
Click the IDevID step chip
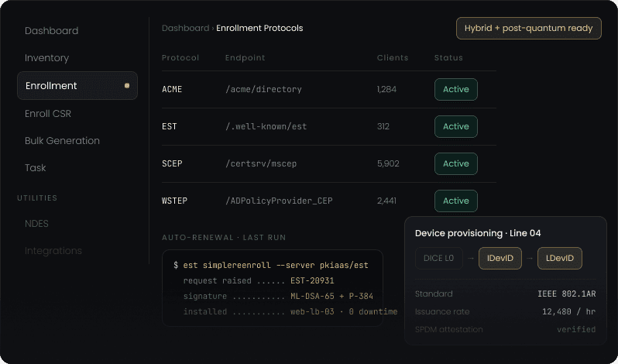point(500,259)
